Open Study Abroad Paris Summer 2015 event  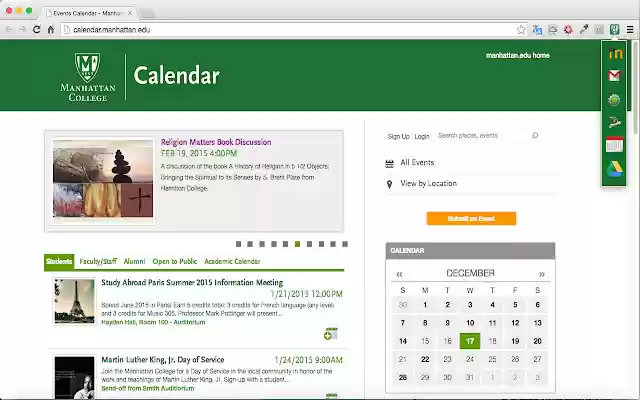[192, 282]
